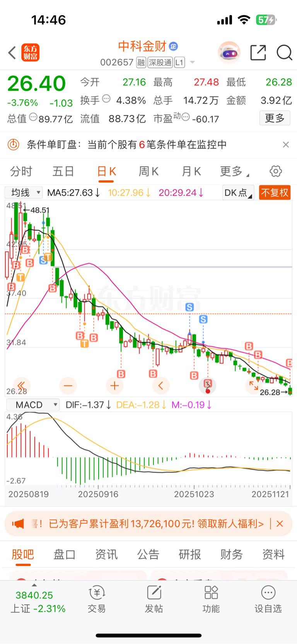Expand stock title dropdown triangle

192,62
